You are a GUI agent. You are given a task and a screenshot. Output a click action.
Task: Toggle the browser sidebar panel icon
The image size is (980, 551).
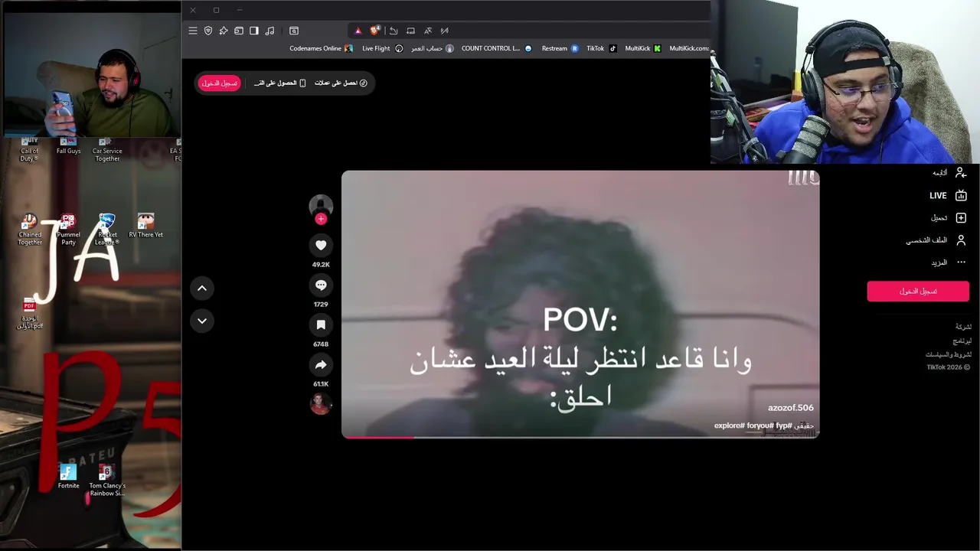(x=254, y=31)
